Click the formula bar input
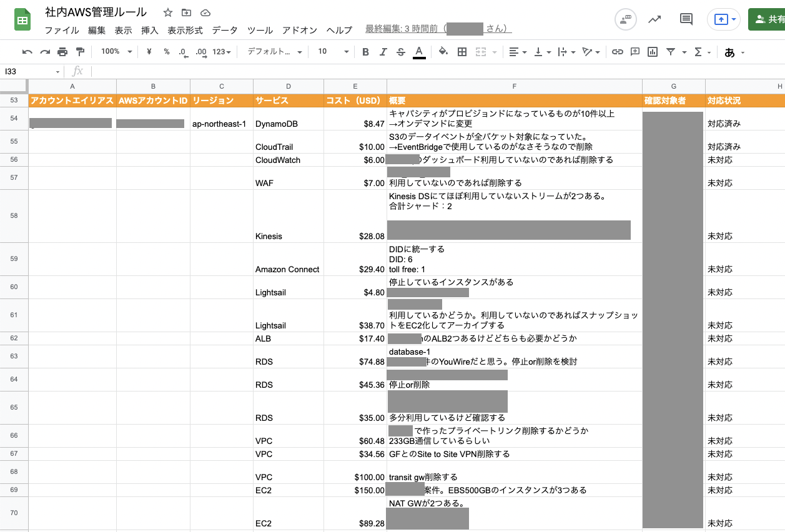The image size is (785, 532). pyautogui.click(x=437, y=72)
